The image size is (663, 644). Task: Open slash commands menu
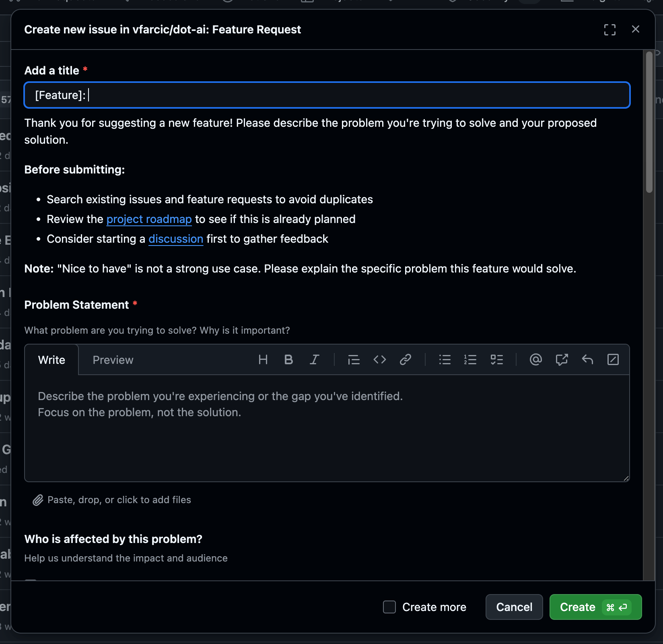pos(613,359)
